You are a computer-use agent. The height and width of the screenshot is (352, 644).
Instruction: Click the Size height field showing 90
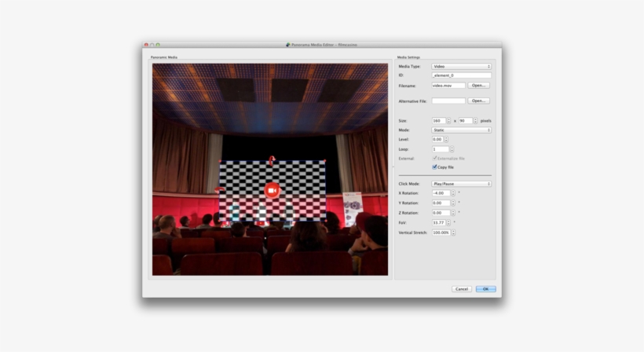click(x=466, y=121)
